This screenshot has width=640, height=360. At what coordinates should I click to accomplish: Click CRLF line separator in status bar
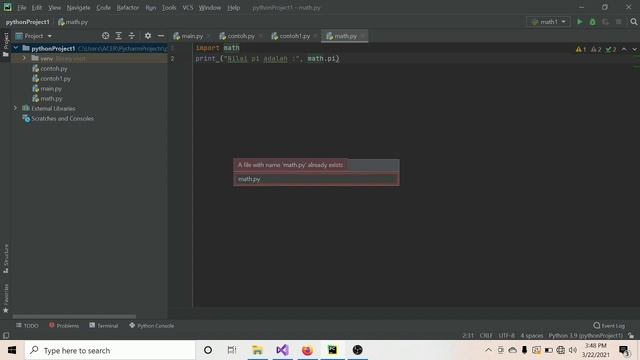point(486,336)
